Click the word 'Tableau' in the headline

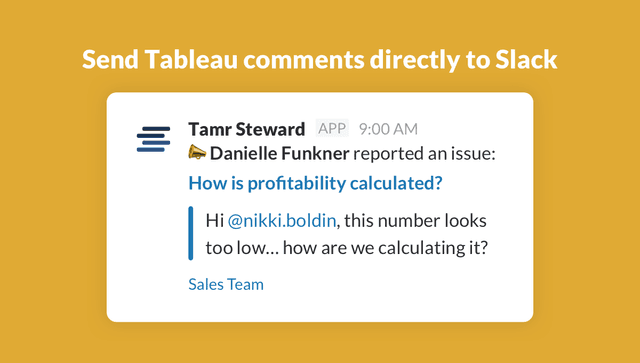tap(191, 59)
